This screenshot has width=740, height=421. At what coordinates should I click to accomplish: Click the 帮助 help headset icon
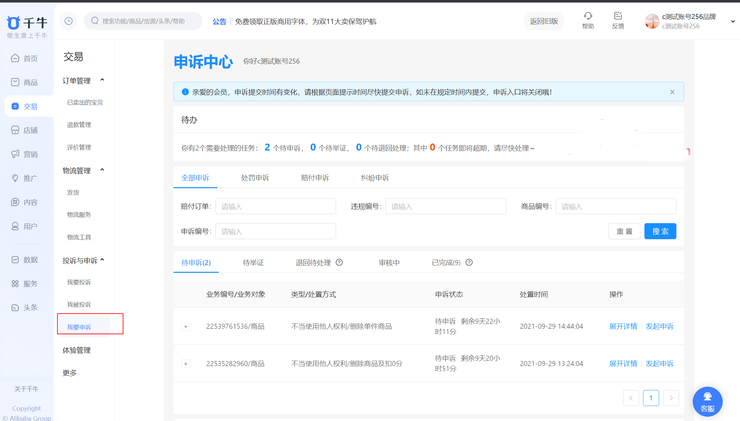tap(588, 16)
